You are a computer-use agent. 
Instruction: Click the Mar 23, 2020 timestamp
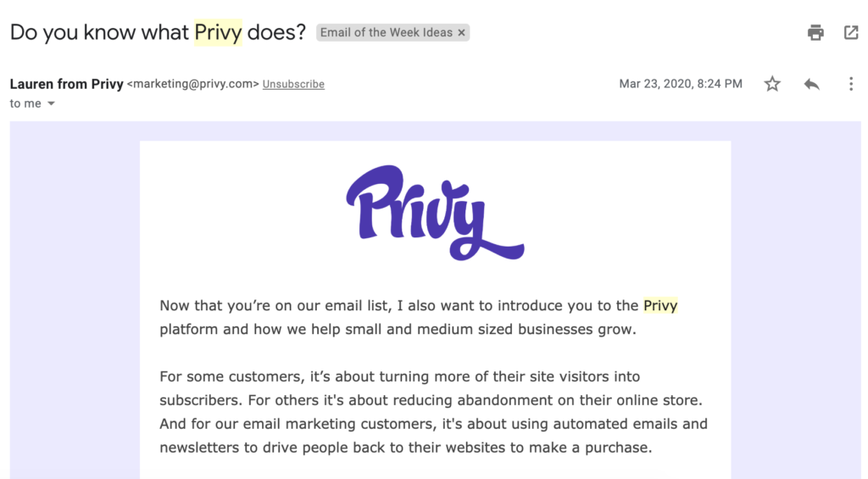pyautogui.click(x=681, y=84)
